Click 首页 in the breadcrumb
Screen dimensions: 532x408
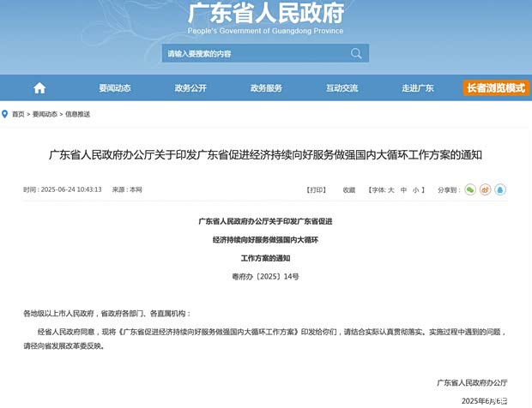(x=18, y=114)
